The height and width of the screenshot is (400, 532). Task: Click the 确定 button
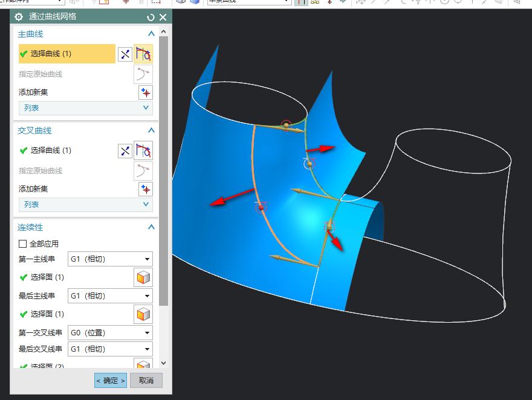111,381
